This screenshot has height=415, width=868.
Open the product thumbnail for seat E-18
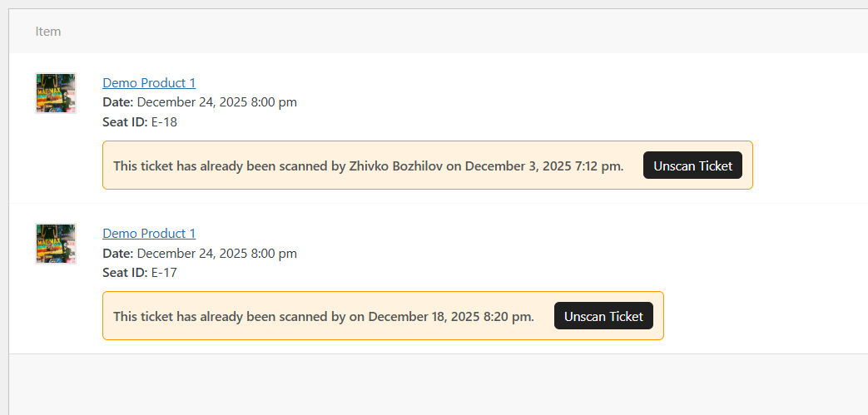[56, 93]
